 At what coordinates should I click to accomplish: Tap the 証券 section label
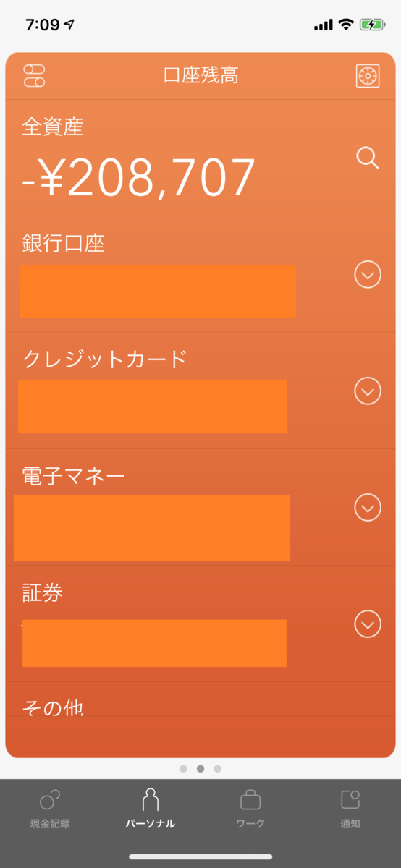43,592
